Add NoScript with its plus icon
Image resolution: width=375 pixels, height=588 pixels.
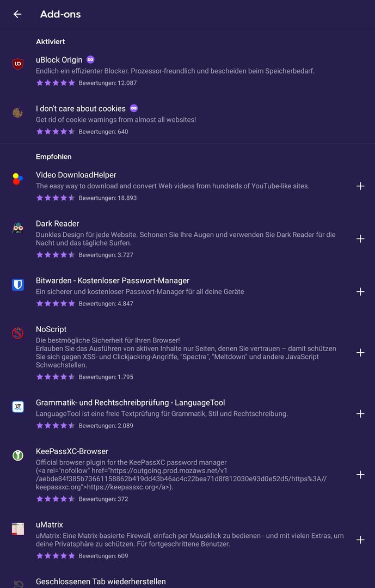pyautogui.click(x=360, y=353)
